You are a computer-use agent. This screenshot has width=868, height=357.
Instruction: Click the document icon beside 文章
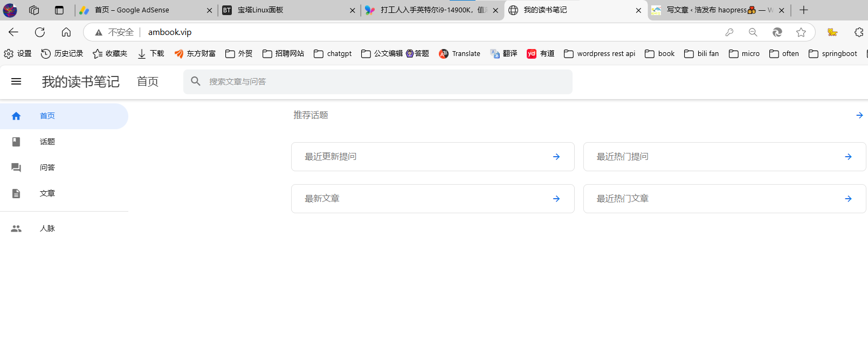pyautogui.click(x=16, y=193)
